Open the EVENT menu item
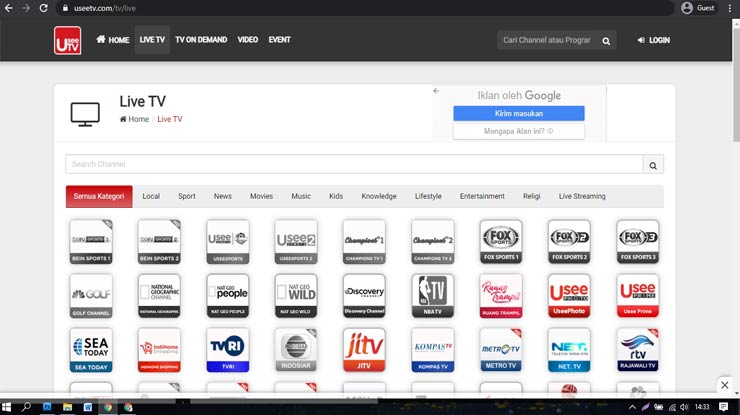Viewport: 740px width, 415px height. [279, 40]
